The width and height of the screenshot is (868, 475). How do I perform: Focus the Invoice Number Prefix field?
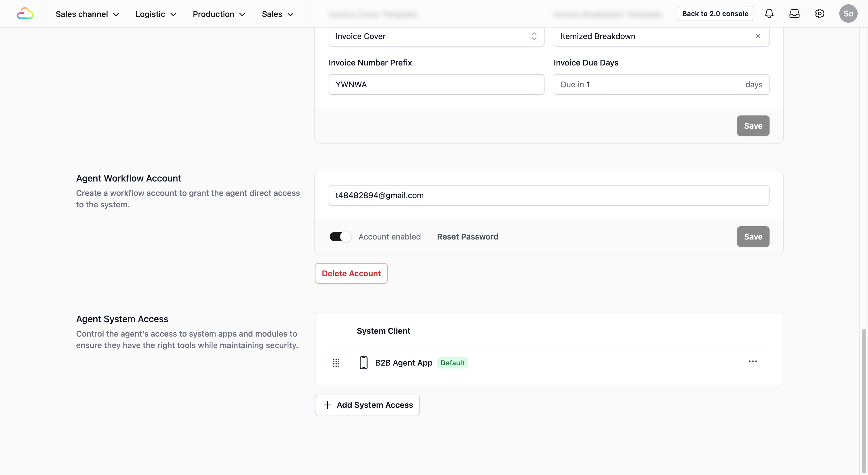pyautogui.click(x=436, y=85)
